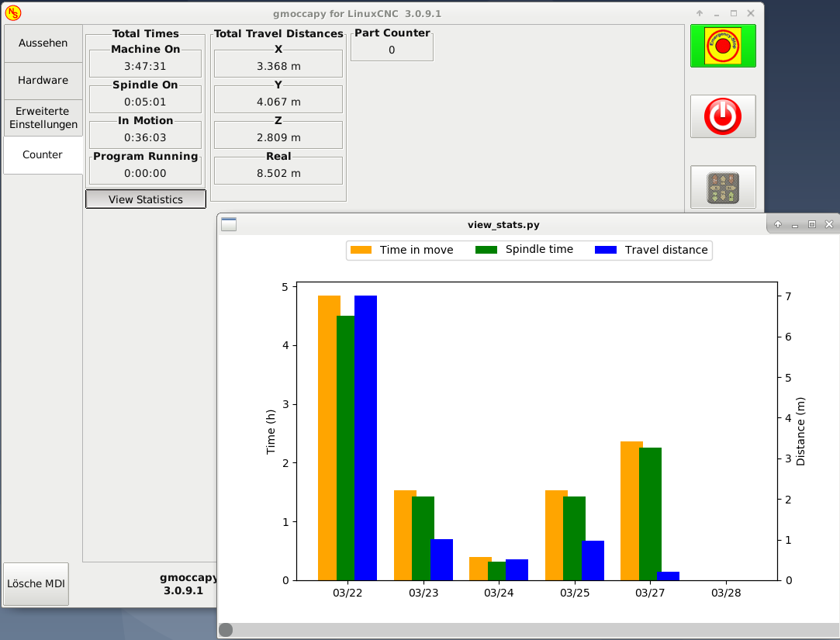The height and width of the screenshot is (640, 840).
Task: Click the 03/28 x-axis date label
Action: pos(726,593)
